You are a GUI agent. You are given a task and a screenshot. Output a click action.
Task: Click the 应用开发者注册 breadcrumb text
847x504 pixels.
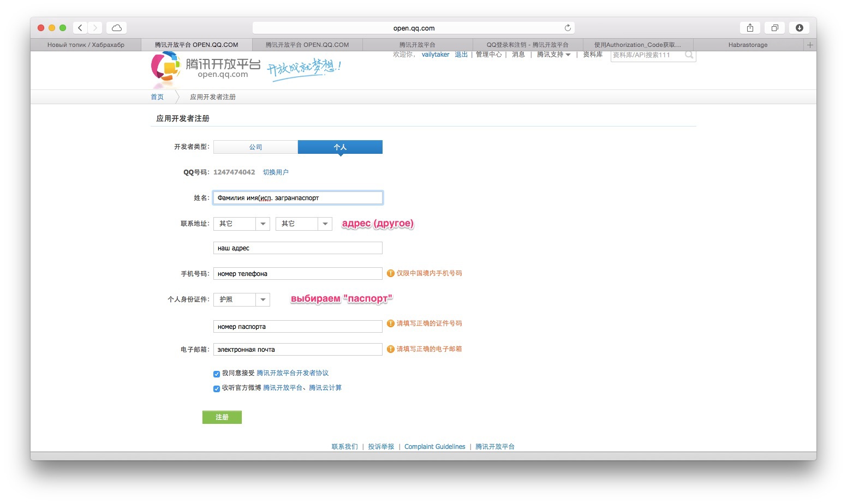pos(213,97)
